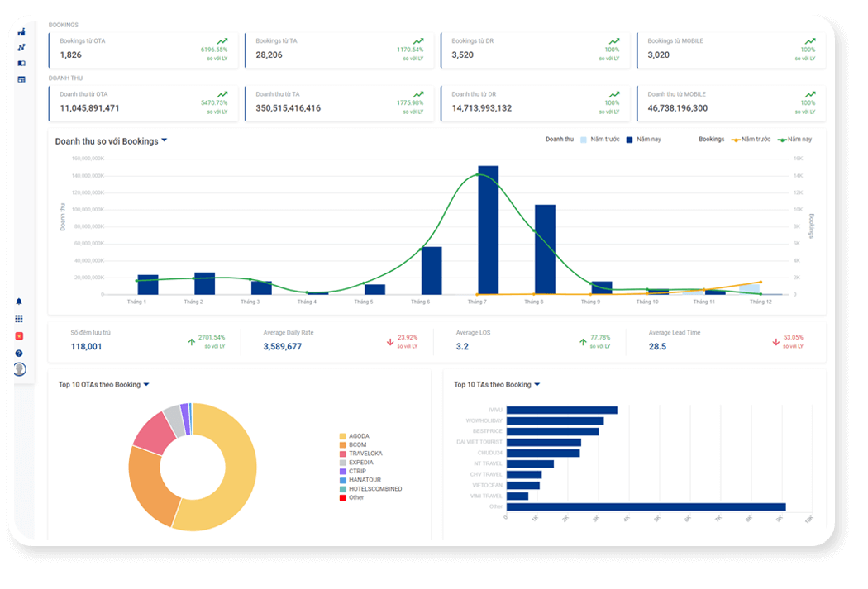Image resolution: width=868 pixels, height=589 pixels.
Task: Click the 'Bookings từ OTA' card
Action: (x=143, y=50)
